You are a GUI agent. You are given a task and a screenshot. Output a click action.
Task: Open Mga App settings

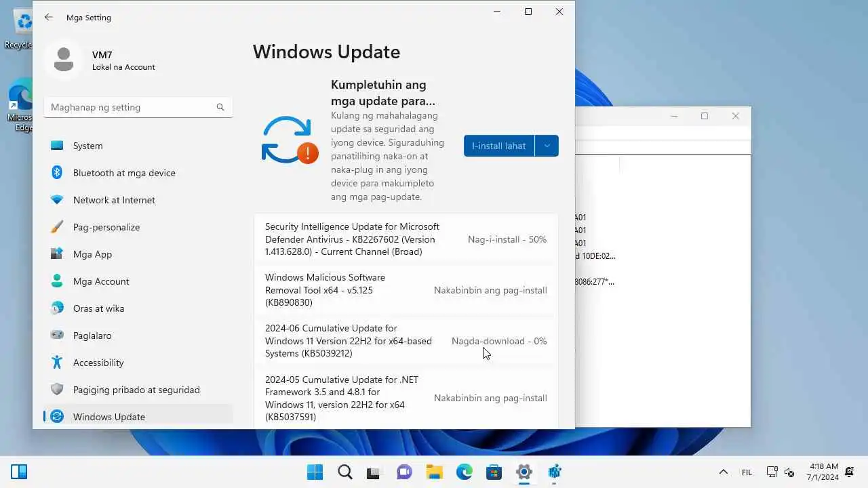click(138, 254)
